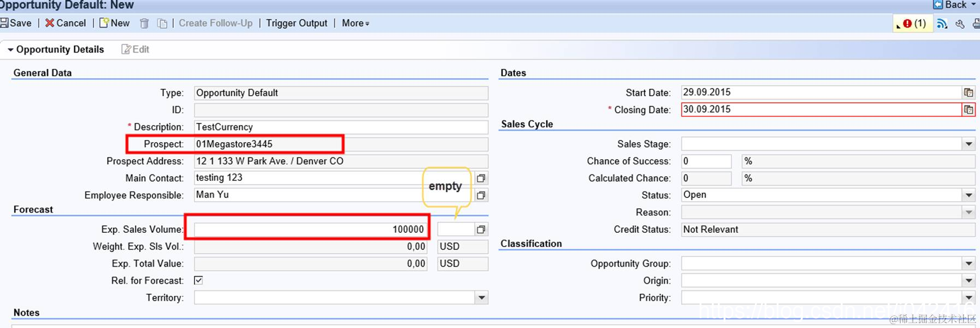Viewport: 980px width, 328px height.
Task: Click the Description field containing TestCurrency
Action: (x=341, y=127)
